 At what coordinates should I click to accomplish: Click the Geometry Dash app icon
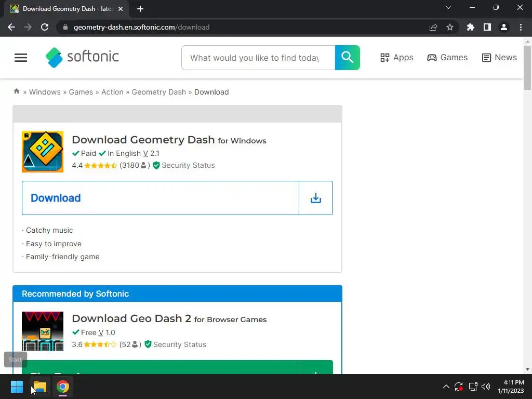pos(43,152)
